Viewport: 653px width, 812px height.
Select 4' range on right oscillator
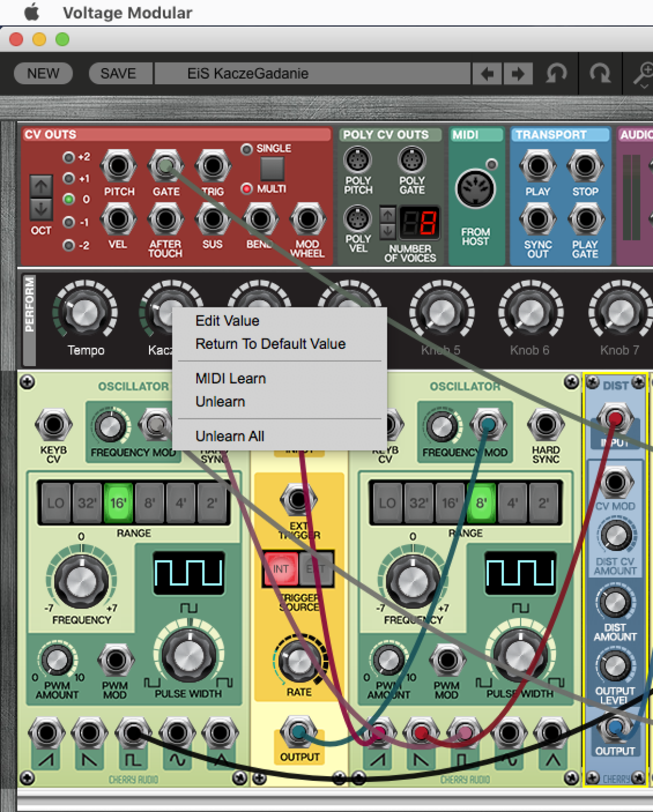[x=512, y=503]
